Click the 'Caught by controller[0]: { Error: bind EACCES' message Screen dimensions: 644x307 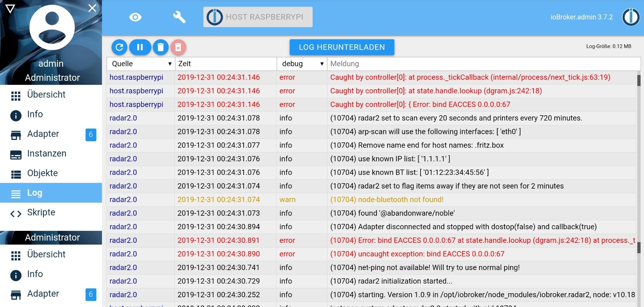(x=420, y=105)
